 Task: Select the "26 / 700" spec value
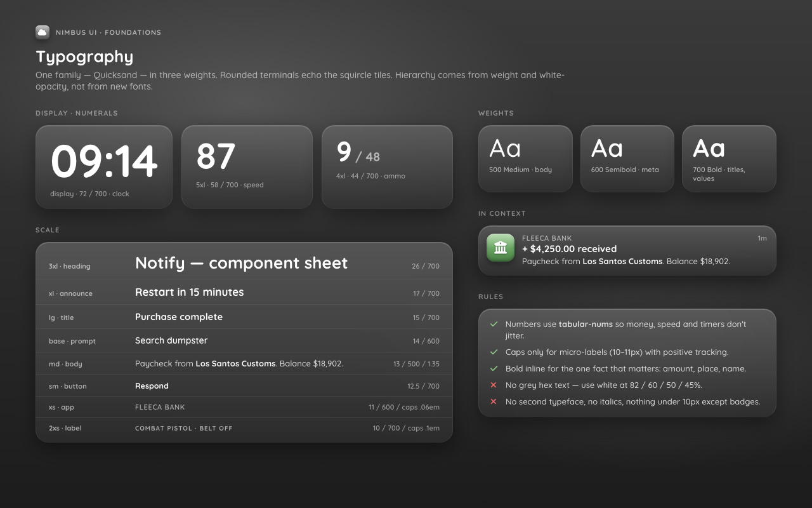(x=426, y=266)
